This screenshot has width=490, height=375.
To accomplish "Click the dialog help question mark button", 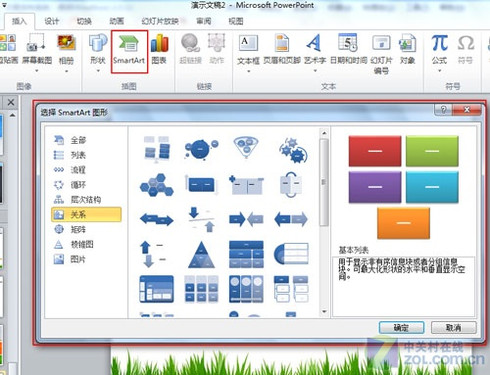I will (444, 110).
